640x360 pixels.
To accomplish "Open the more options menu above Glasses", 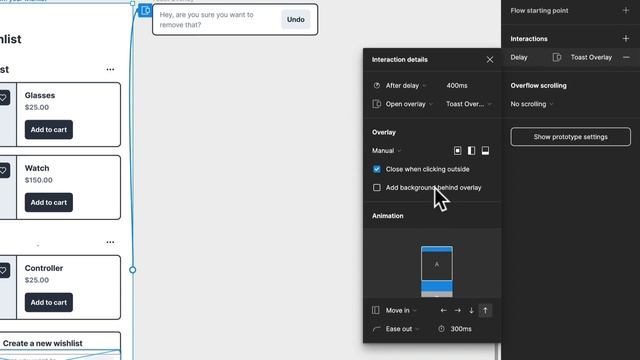I will coord(110,69).
